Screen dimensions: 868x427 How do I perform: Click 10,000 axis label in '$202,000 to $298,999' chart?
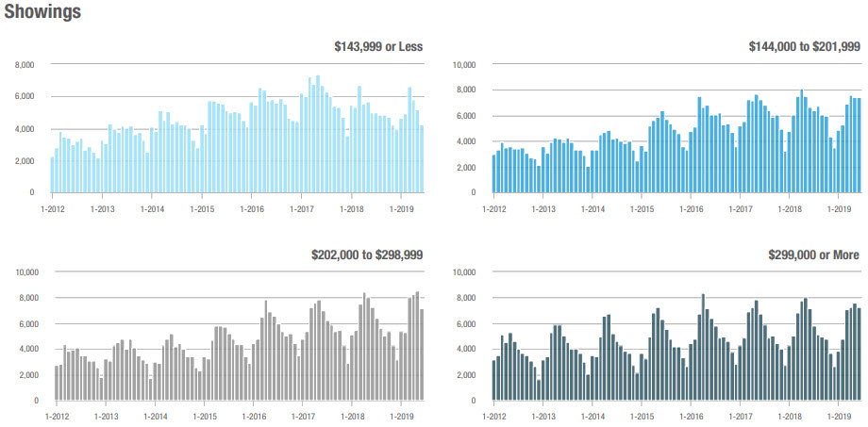[x=26, y=272]
